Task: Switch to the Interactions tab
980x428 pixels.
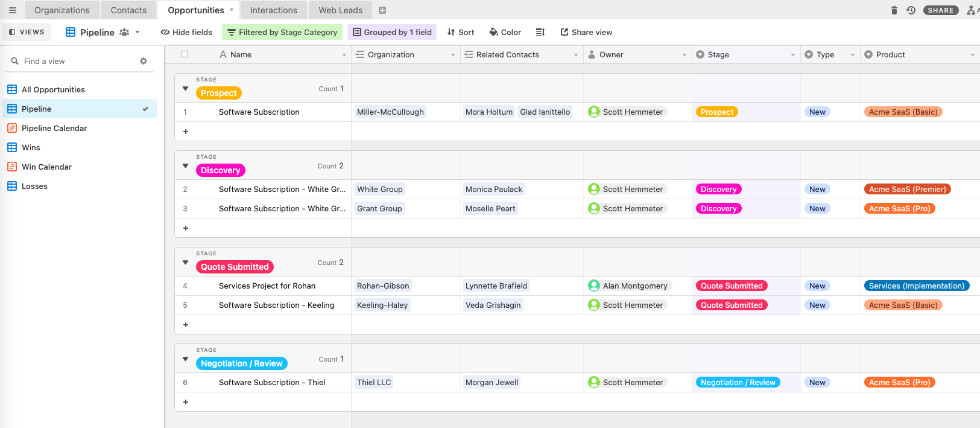Action: point(273,10)
